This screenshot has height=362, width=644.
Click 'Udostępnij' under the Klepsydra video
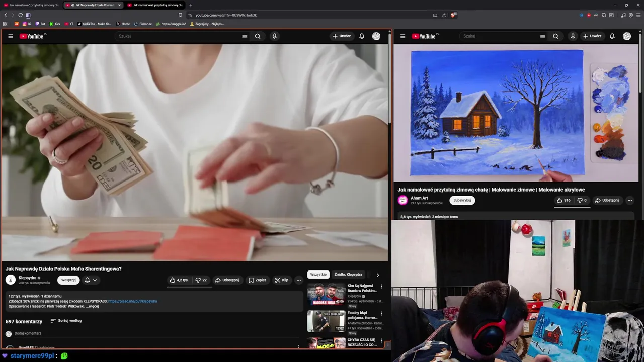click(x=227, y=280)
